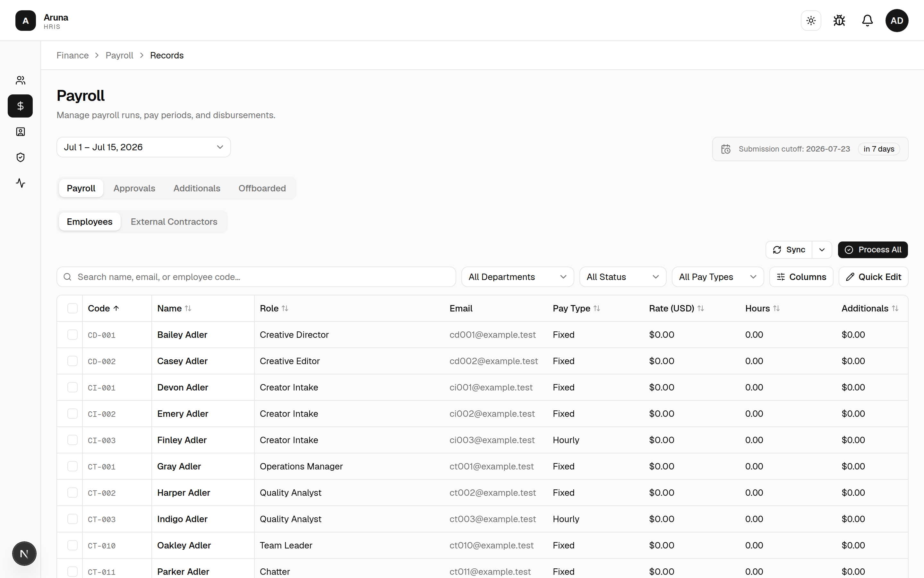
Task: Go to Payroll breadcrumb link
Action: (119, 56)
